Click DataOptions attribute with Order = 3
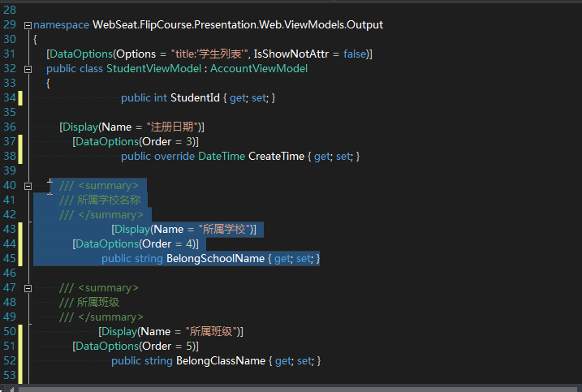This screenshot has width=582, height=392. click(x=136, y=142)
